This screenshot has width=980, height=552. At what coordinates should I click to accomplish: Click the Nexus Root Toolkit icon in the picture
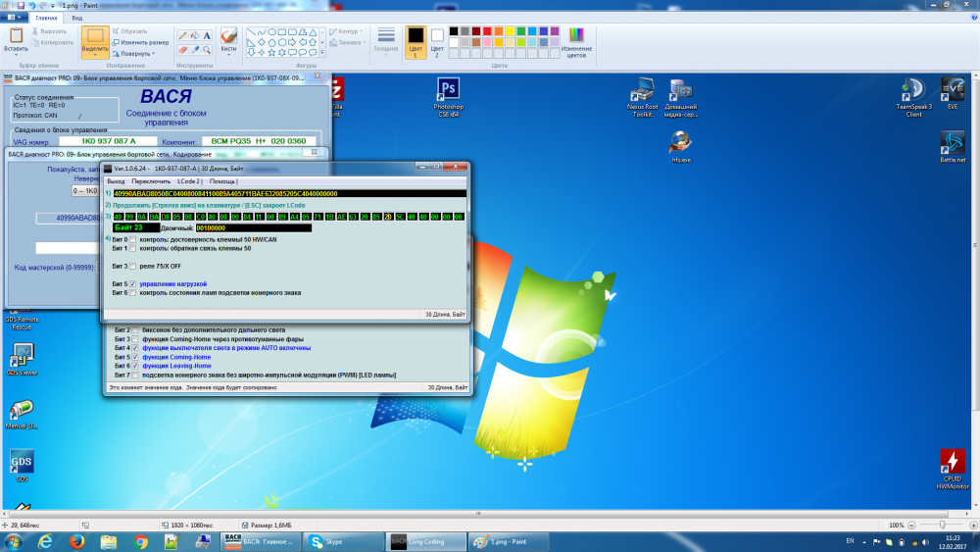coord(642,97)
